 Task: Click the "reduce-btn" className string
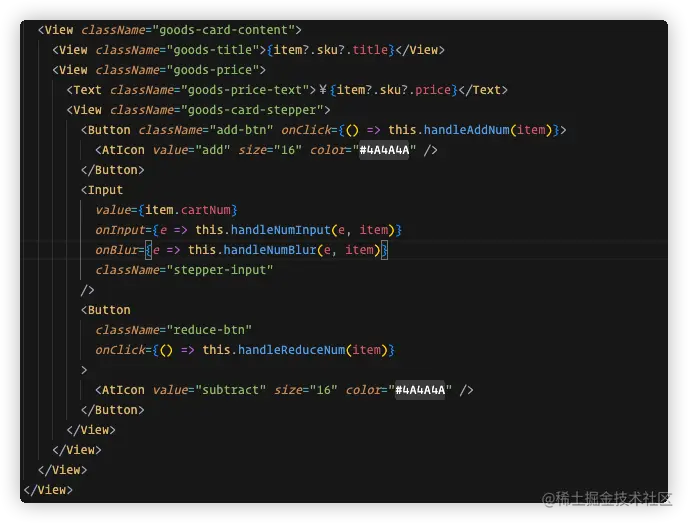(x=209, y=330)
